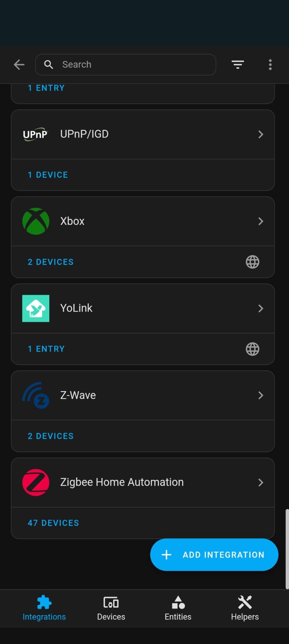This screenshot has height=644, width=289.
Task: Open the Helpers tab
Action: 245,608
